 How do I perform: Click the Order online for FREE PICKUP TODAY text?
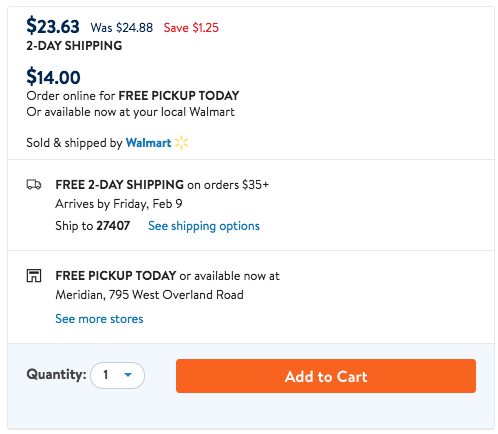pos(133,96)
